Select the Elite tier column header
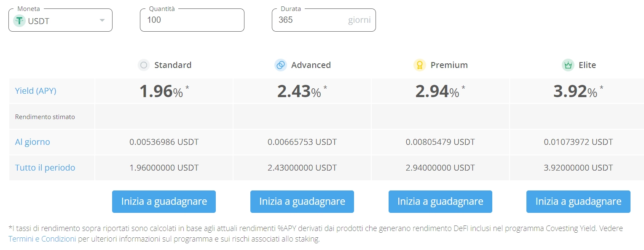 tap(587, 65)
